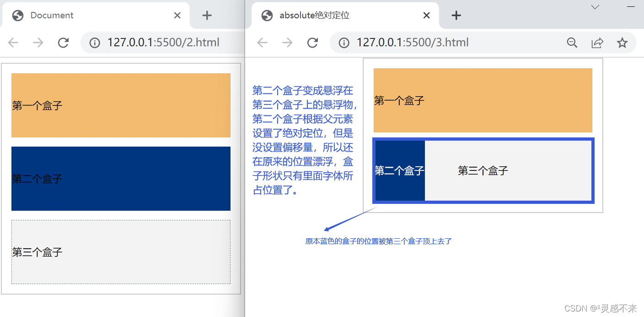The height and width of the screenshot is (317, 644).
Task: Click globe favicon of Document tab
Action: click(18, 16)
